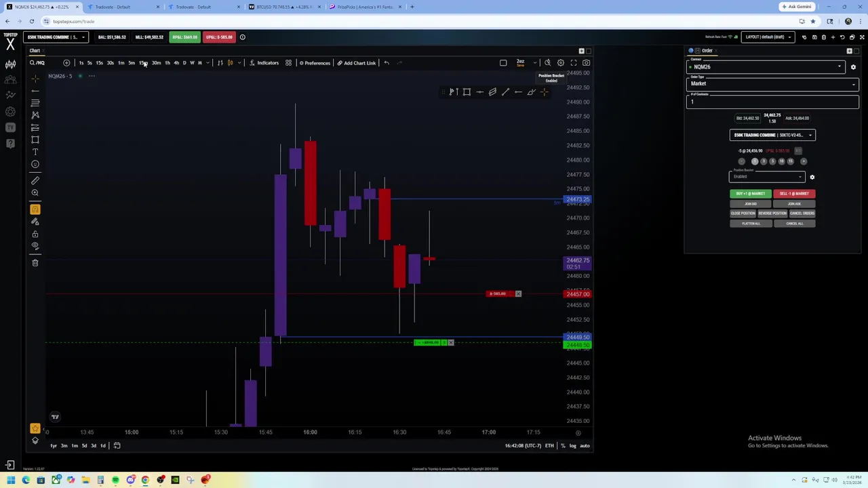
Task: Open the indicator templates grid icon
Action: point(288,63)
